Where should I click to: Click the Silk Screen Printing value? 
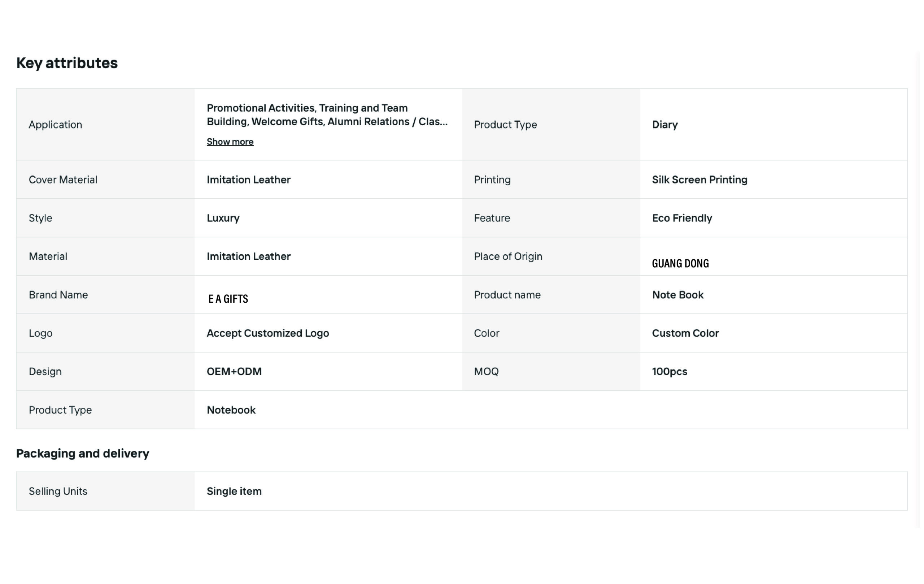pos(699,180)
